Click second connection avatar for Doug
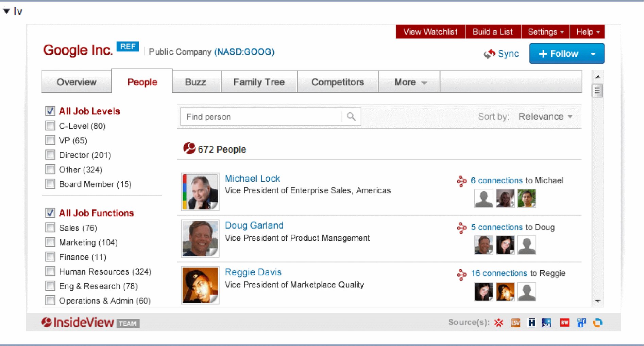 click(x=505, y=245)
